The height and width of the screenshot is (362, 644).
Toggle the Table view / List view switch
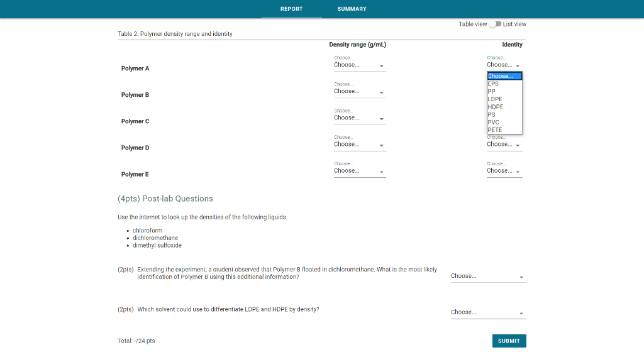pos(494,24)
